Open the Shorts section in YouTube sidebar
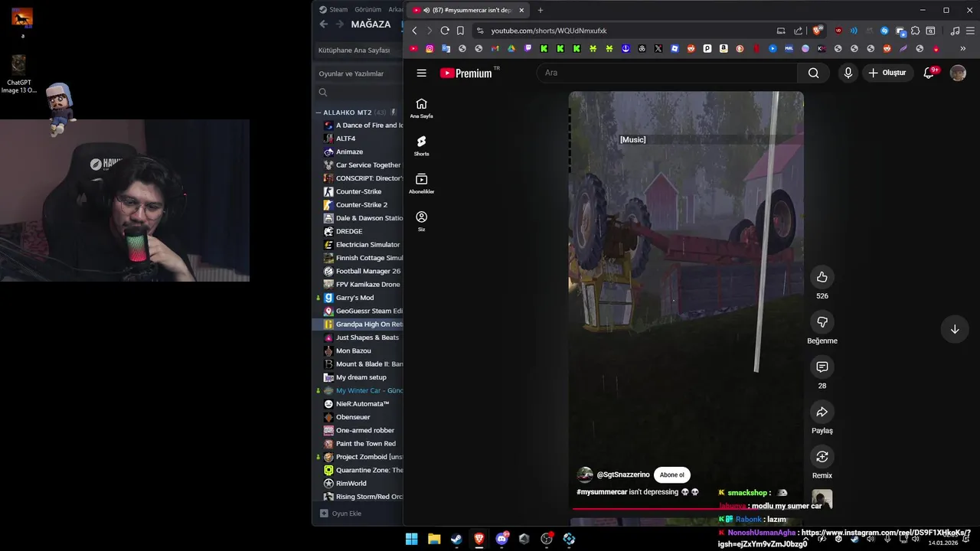Viewport: 980px width, 551px height. point(421,145)
